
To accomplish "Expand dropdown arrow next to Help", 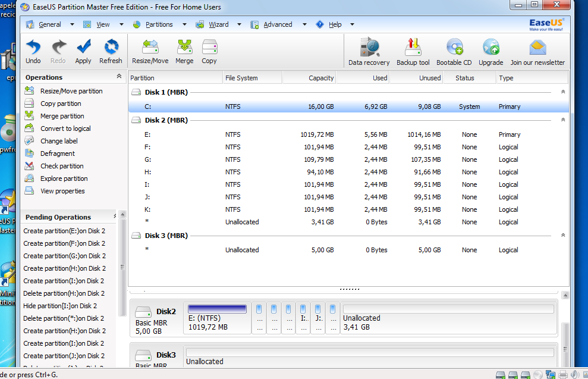I will [352, 24].
